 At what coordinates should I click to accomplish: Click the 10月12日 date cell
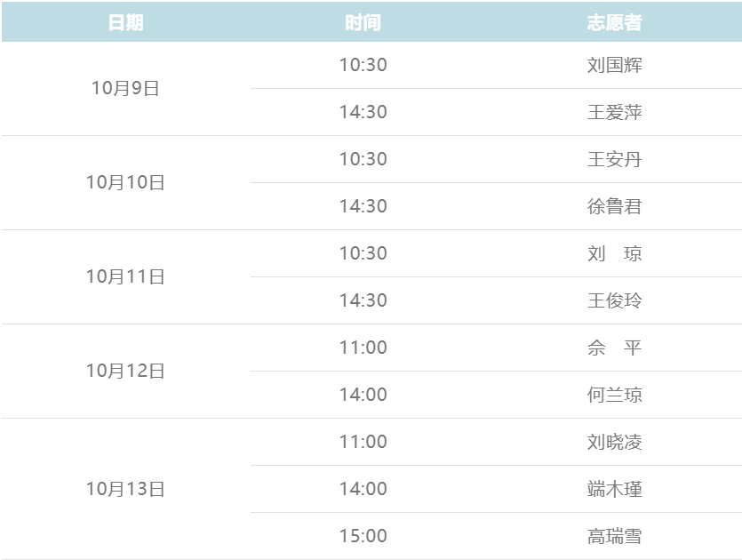pos(125,372)
